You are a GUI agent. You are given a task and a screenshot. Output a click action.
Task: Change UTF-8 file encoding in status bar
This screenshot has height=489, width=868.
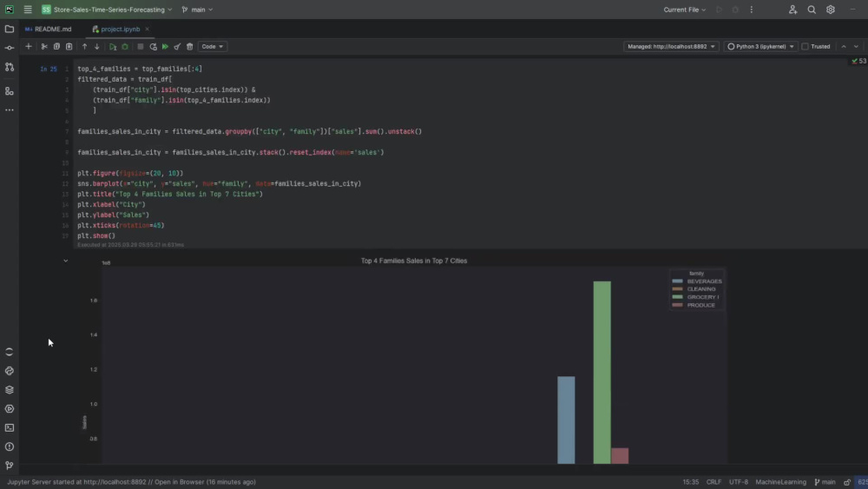click(x=739, y=482)
